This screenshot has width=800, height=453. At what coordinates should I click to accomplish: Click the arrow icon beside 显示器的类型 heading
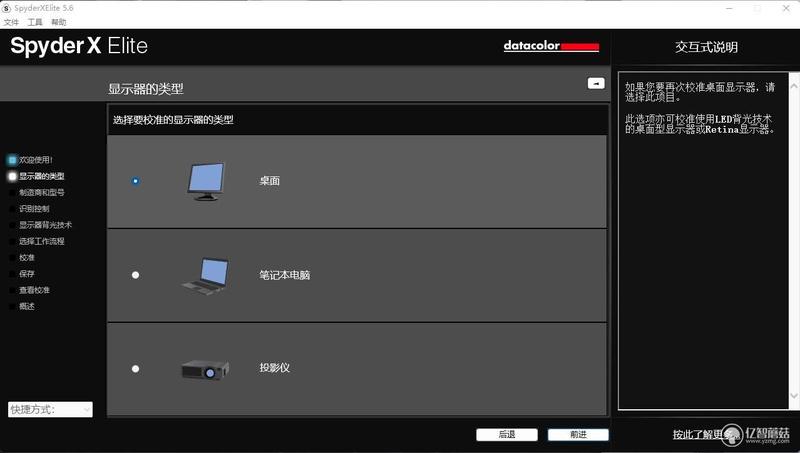click(596, 83)
